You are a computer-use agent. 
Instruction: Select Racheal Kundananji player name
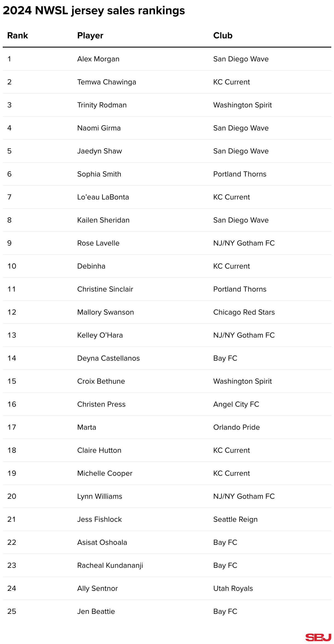pyautogui.click(x=110, y=566)
